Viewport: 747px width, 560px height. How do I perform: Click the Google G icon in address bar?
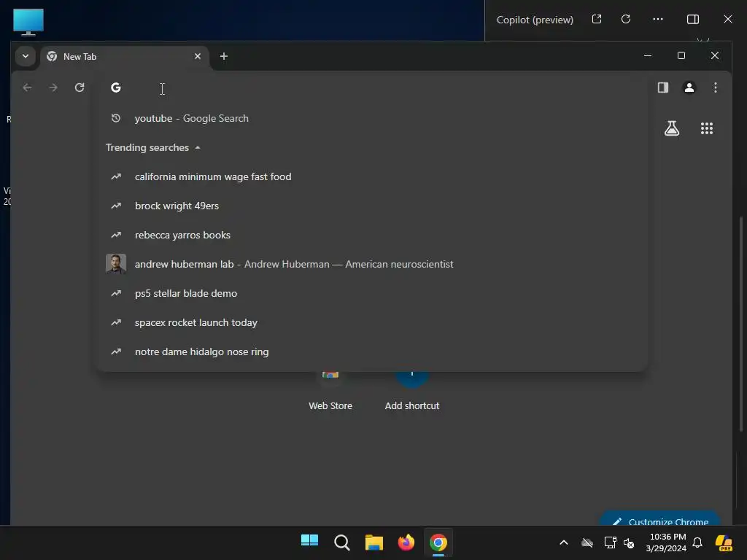click(116, 87)
